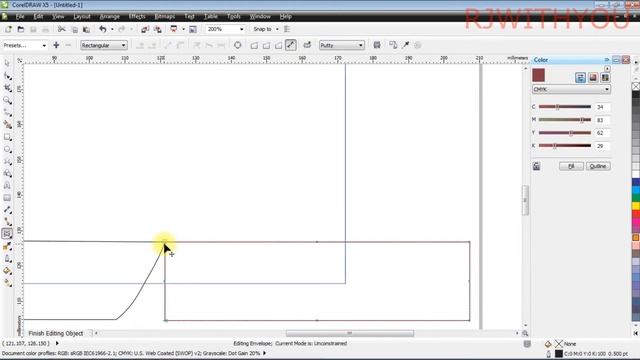The image size is (640, 360).
Task: Click the Fill button in Color docker
Action: coord(571,166)
